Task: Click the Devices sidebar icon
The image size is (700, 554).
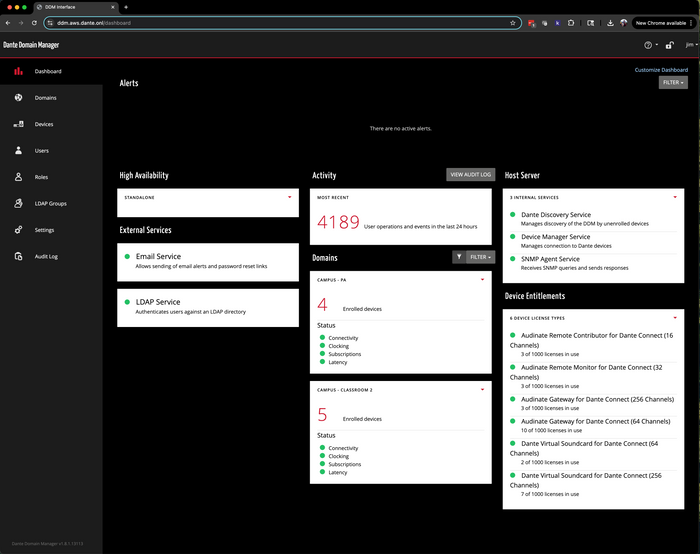Action: pos(18,124)
